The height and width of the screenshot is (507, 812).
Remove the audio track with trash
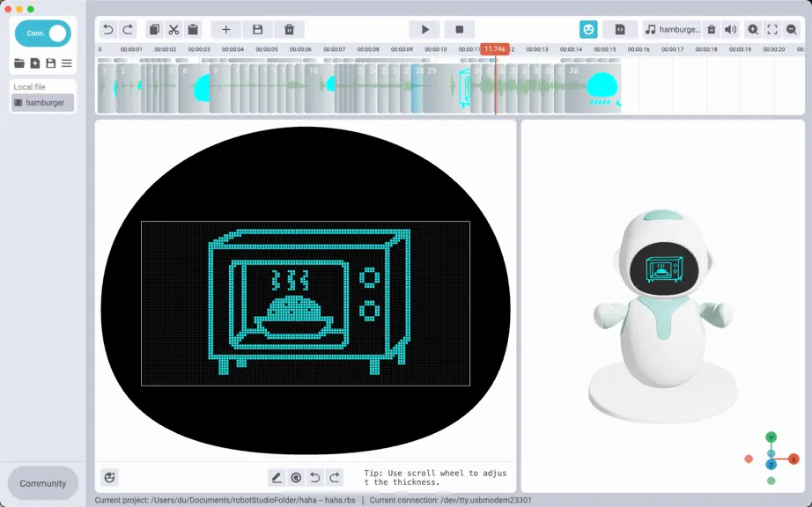pyautogui.click(x=712, y=30)
